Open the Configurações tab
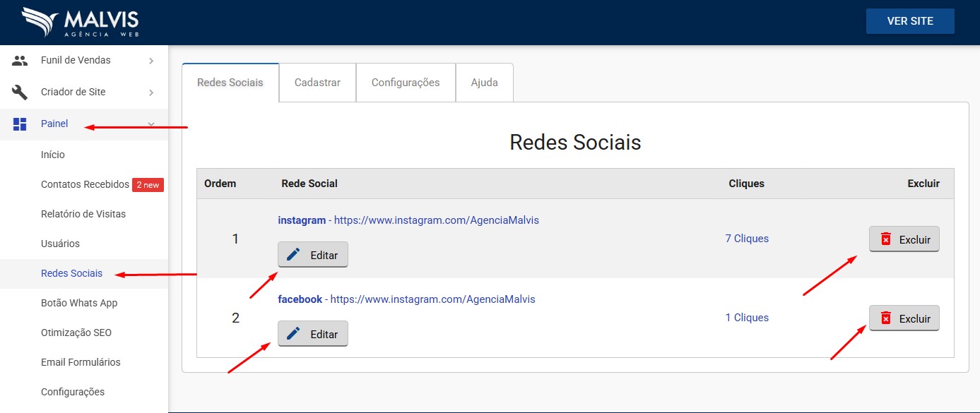The width and height of the screenshot is (980, 413). click(x=406, y=83)
